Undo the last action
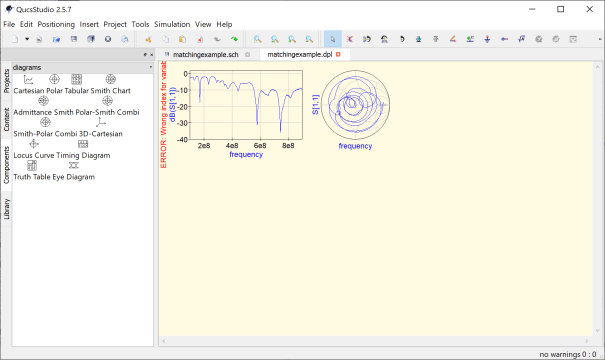 point(217,39)
